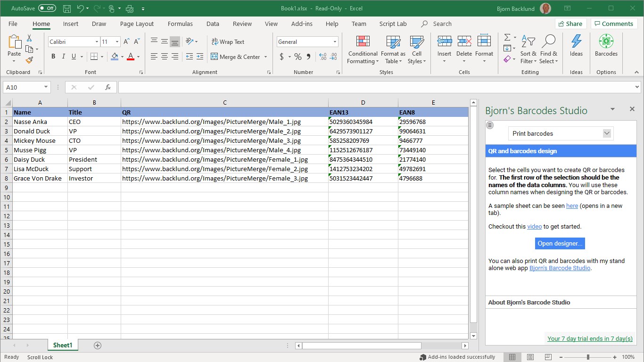
Task: Expand the Merge & Center dropdown arrow
Action: click(265, 57)
